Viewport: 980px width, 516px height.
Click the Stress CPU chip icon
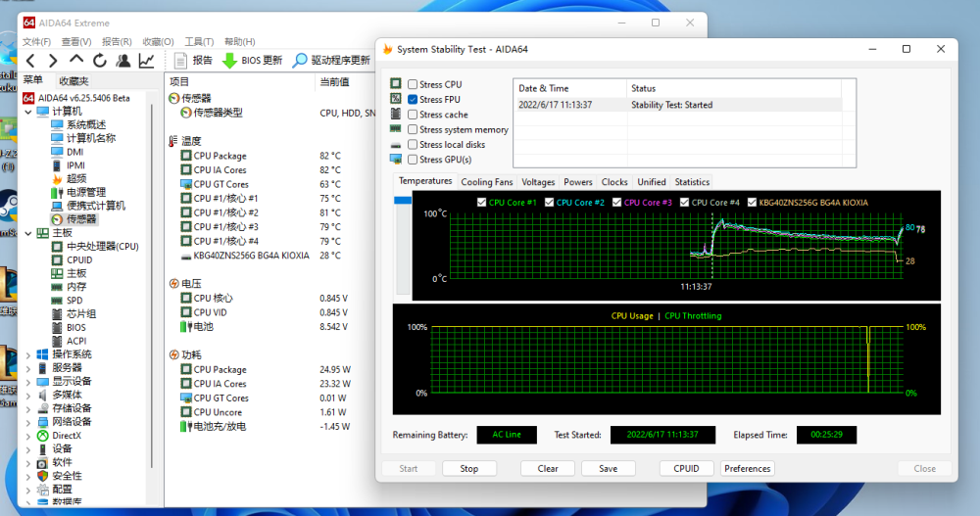coord(396,83)
